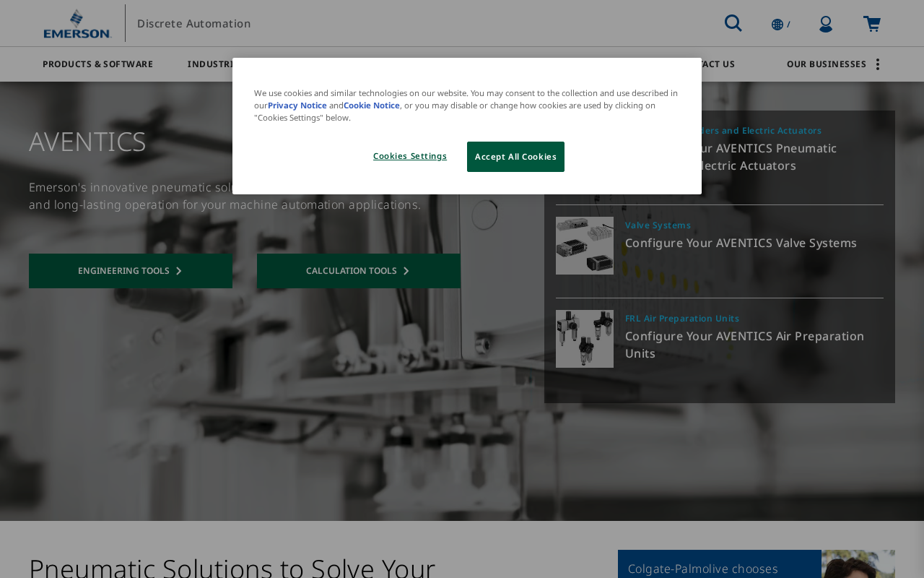This screenshot has height=578, width=924.
Task: Open the Products & Software menu
Action: click(x=97, y=64)
